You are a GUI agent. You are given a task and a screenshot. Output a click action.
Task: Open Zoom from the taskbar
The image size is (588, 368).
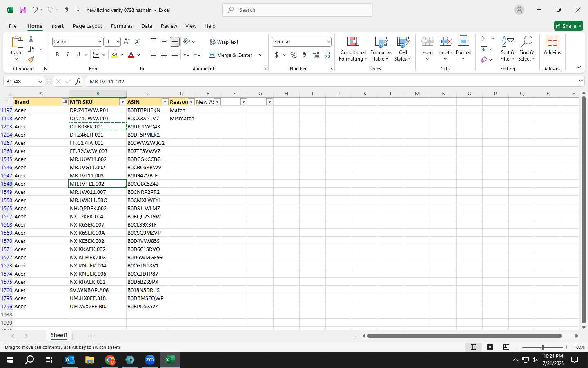[150, 360]
